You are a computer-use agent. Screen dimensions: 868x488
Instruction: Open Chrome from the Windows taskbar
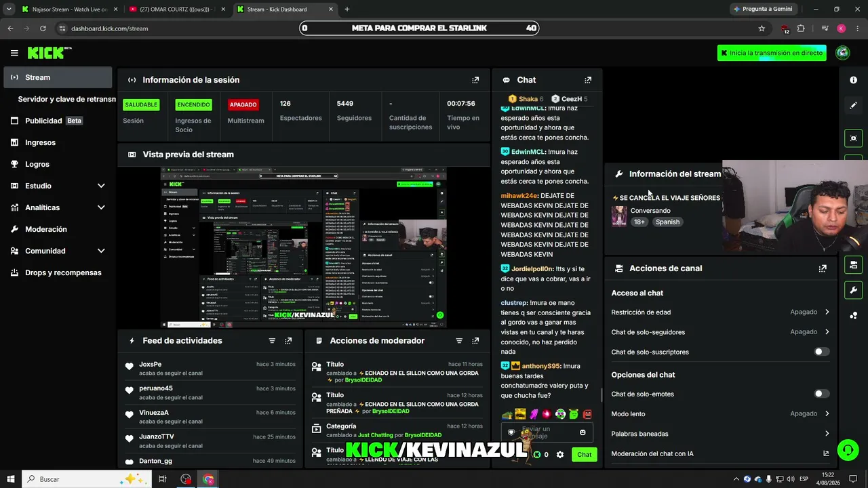[208, 479]
